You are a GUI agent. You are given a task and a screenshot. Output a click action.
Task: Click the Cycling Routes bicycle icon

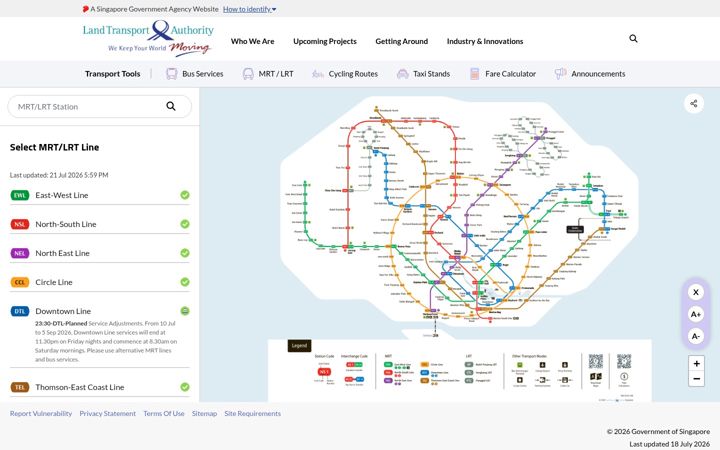[318, 73]
